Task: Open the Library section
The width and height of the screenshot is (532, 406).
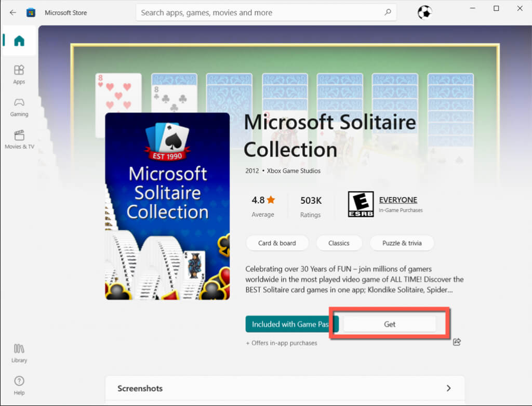Action: 19,353
